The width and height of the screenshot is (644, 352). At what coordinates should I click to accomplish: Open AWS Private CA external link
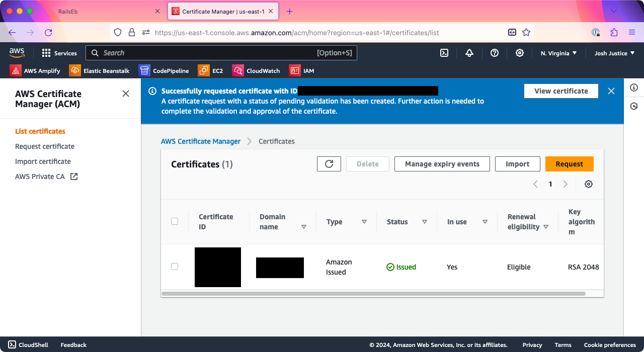46,177
